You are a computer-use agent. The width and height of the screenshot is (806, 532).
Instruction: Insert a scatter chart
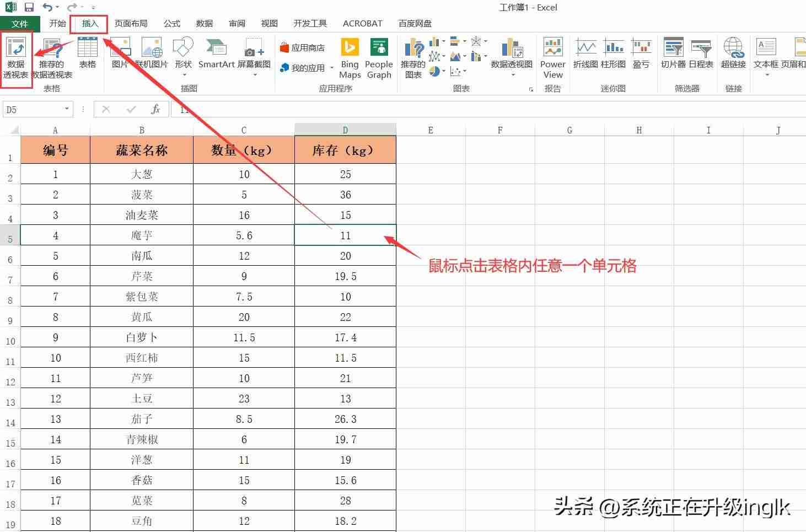[455, 71]
